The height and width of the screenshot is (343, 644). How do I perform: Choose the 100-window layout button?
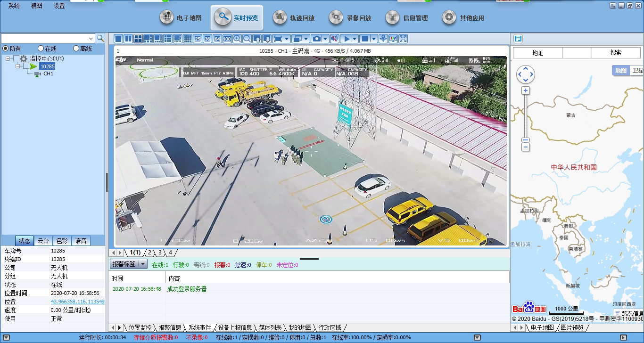tap(227, 39)
